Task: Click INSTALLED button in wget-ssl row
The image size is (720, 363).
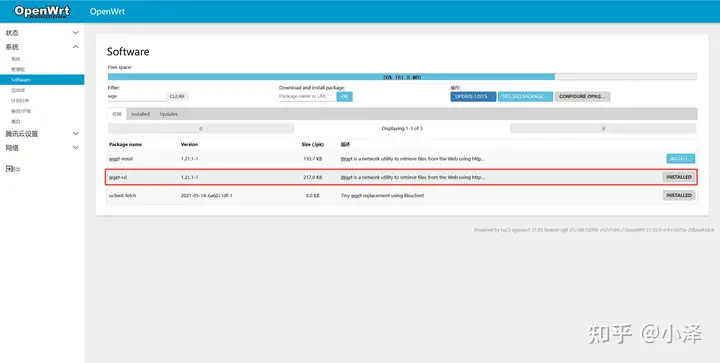Action: [679, 177]
